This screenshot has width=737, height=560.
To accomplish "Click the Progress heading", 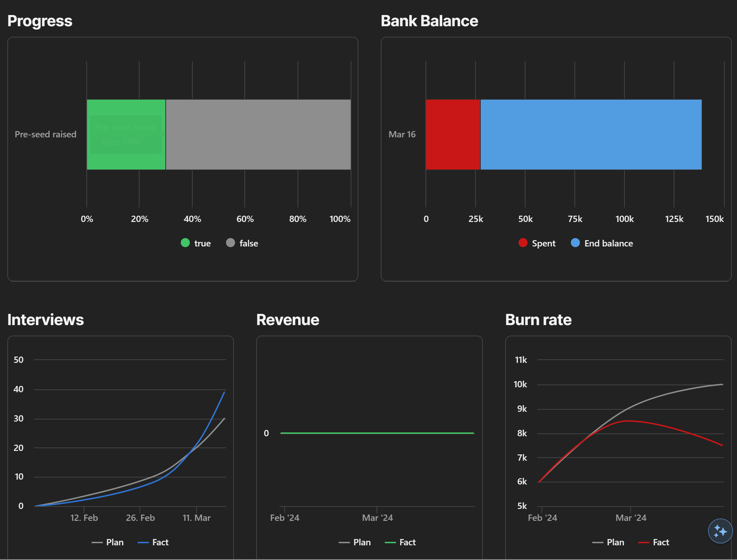I will coord(40,21).
